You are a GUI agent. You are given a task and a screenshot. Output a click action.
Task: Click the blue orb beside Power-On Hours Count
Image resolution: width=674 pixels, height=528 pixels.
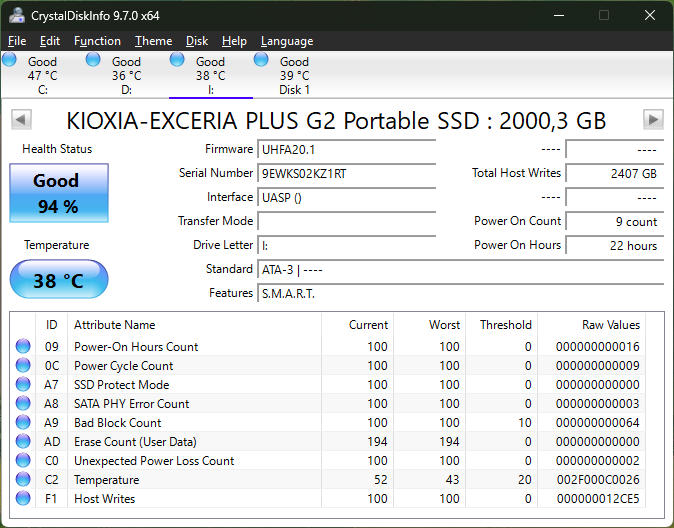[23, 347]
